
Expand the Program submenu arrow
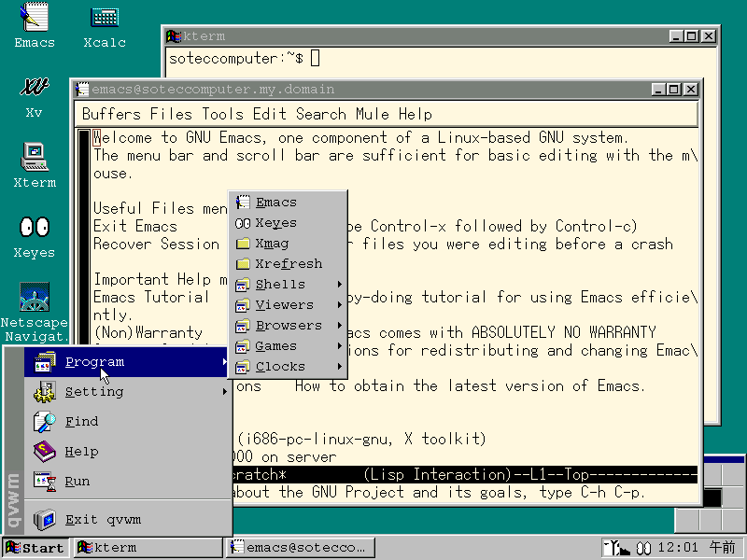pyautogui.click(x=224, y=362)
